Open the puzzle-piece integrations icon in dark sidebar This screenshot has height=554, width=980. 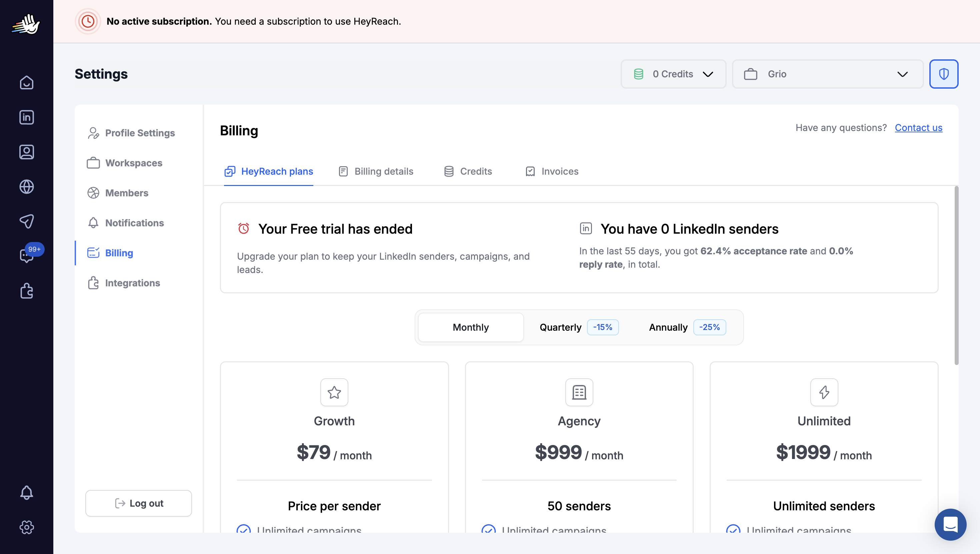click(x=26, y=291)
